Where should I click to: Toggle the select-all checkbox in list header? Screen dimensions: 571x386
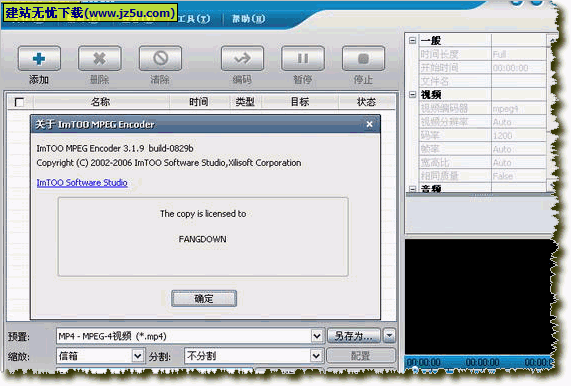click(x=19, y=102)
